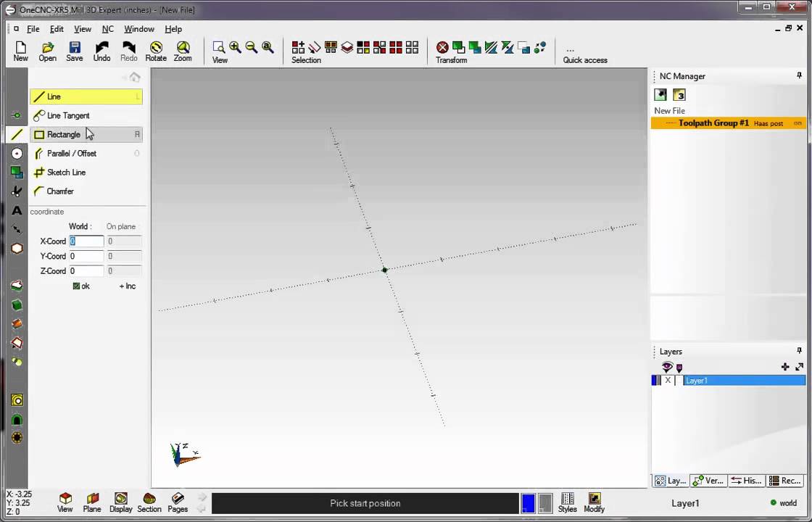Click the dimension tools icon in sidebar
The height and width of the screenshot is (522, 812).
click(17, 229)
